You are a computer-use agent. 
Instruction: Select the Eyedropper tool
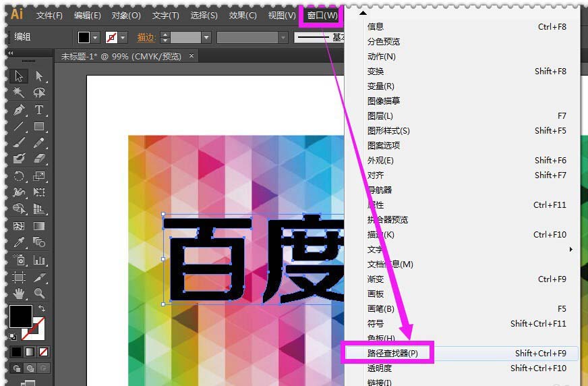[19, 242]
